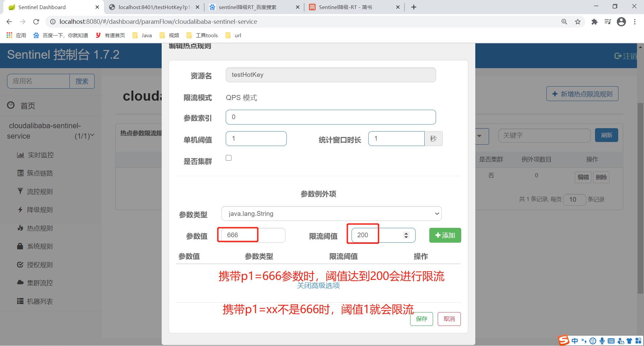This screenshot has height=346, width=644.
Task: Reload the current page
Action: point(36,22)
